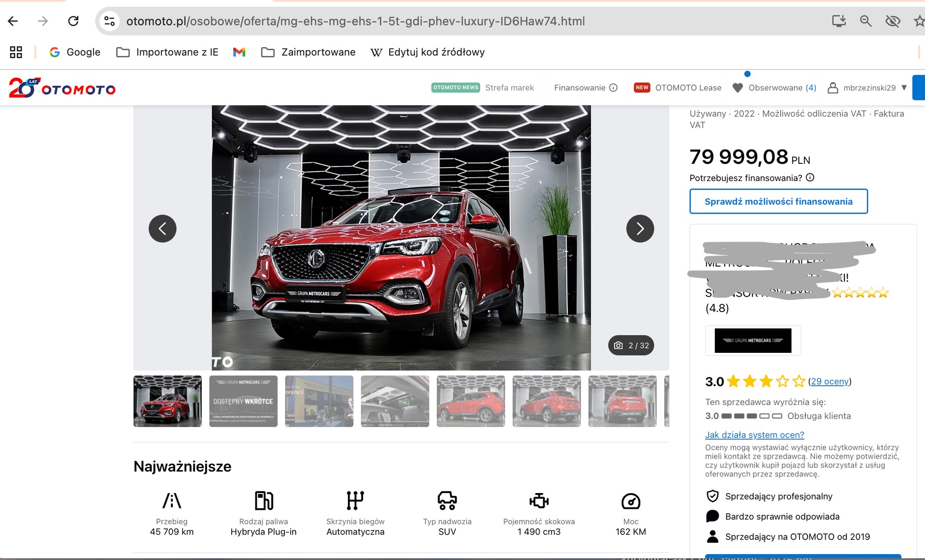925x560 pixels.
Task: Open Strefa marek menu item
Action: [x=509, y=88]
